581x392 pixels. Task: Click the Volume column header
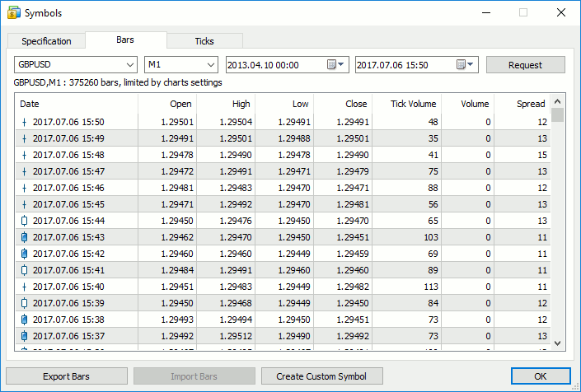coord(468,104)
